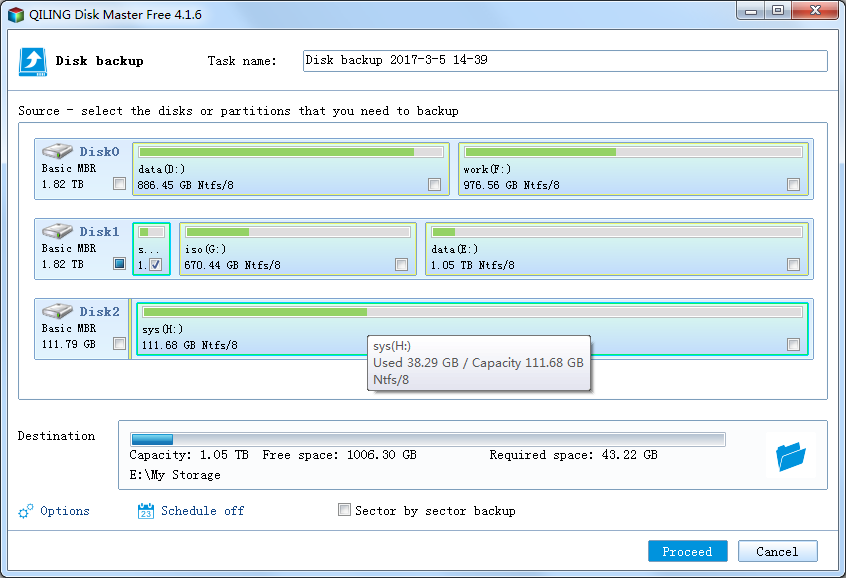This screenshot has width=846, height=578.
Task: Click the destination capacity usage bar
Action: 427,439
